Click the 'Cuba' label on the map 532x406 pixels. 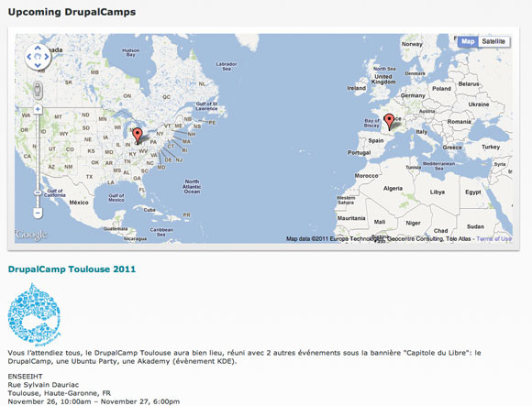(x=150, y=210)
